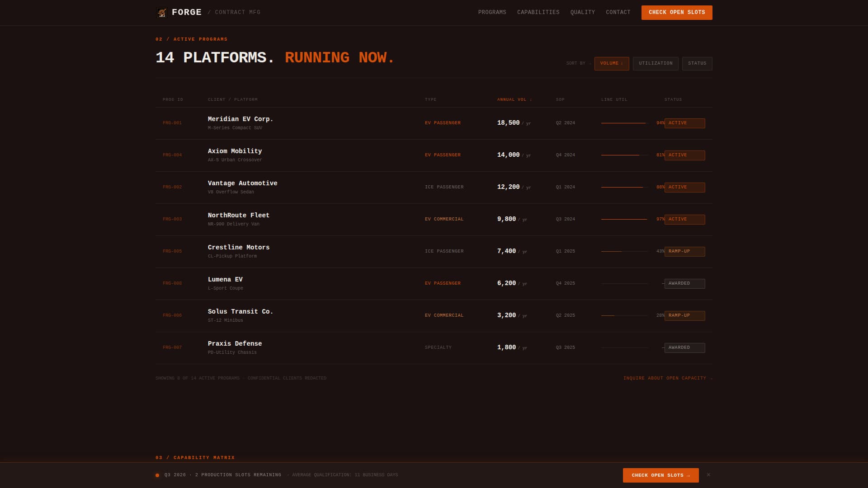Select the VOLUME sort toggle

[611, 63]
